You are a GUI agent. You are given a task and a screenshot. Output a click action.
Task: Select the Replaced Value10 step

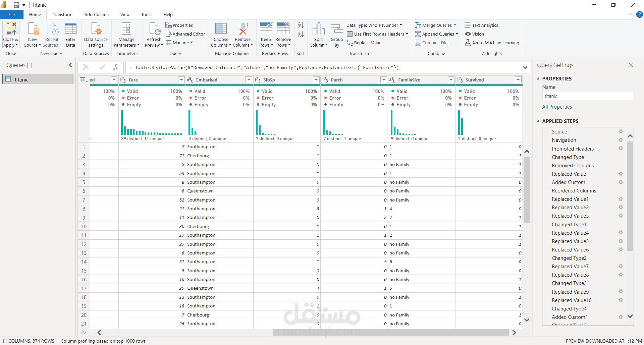(572, 300)
